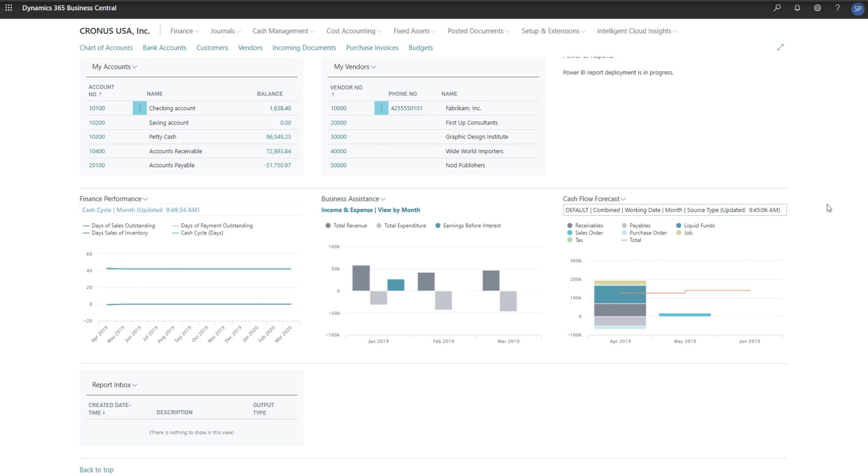This screenshot has width=868, height=476.
Task: Open Chart of Accounts
Action: click(x=106, y=48)
